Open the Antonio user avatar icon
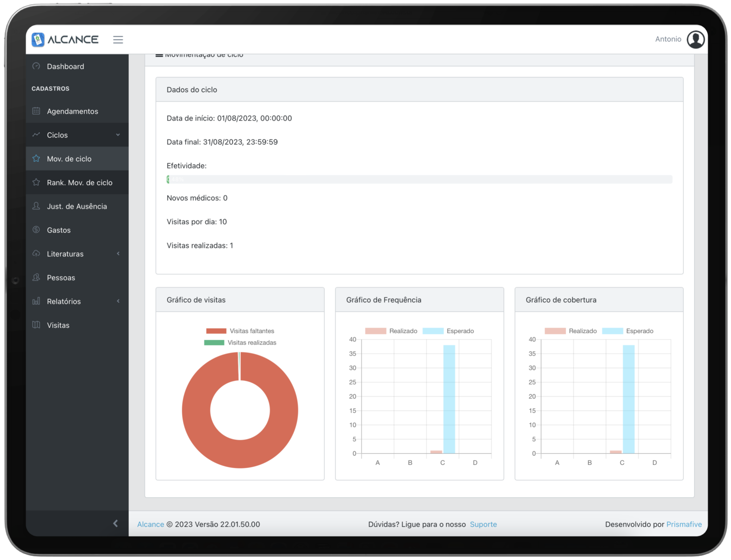 (695, 39)
